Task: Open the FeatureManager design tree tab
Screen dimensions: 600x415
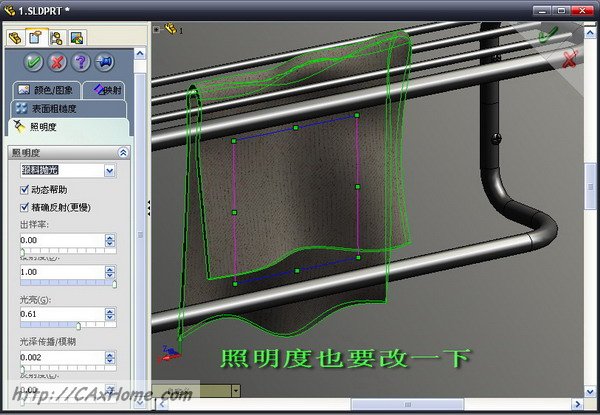Action: point(15,38)
